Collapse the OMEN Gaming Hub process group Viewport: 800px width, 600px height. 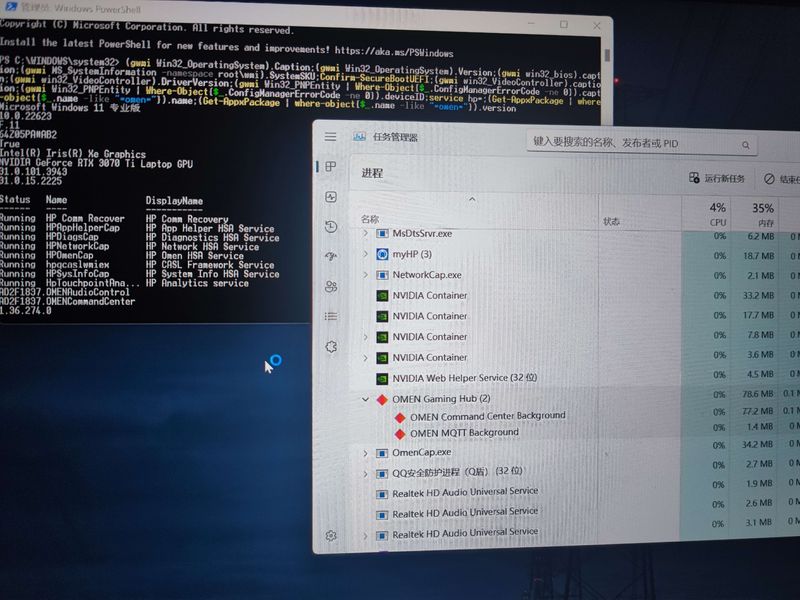(x=365, y=399)
